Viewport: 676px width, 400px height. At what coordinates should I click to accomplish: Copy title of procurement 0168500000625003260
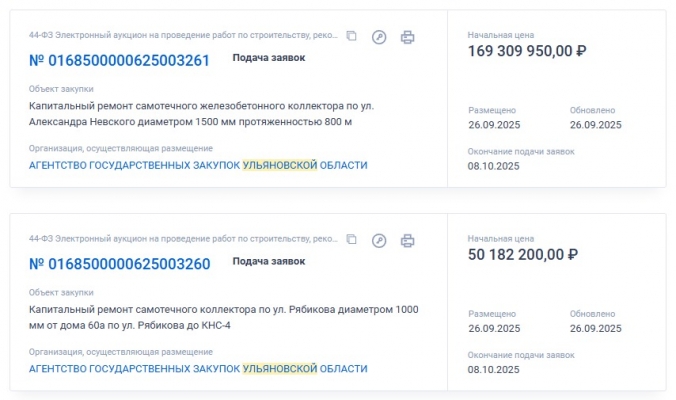[351, 240]
